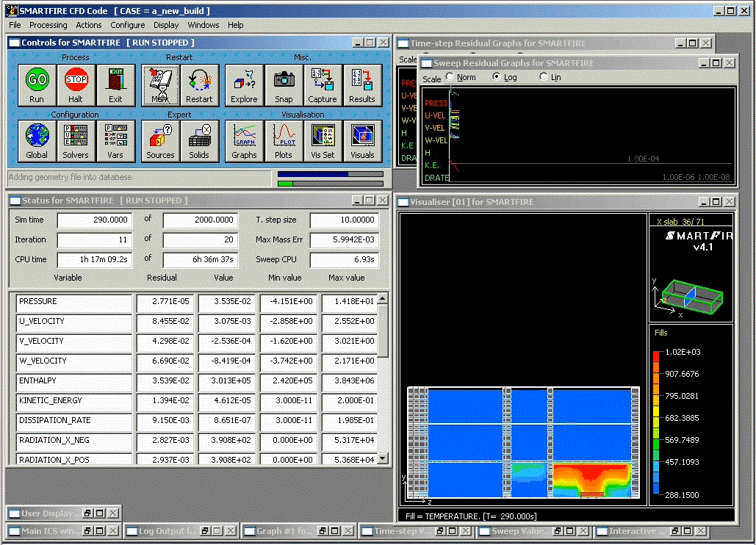Click the green progress bar in Controls
Viewport: 756px width, 545px height.
click(x=331, y=183)
